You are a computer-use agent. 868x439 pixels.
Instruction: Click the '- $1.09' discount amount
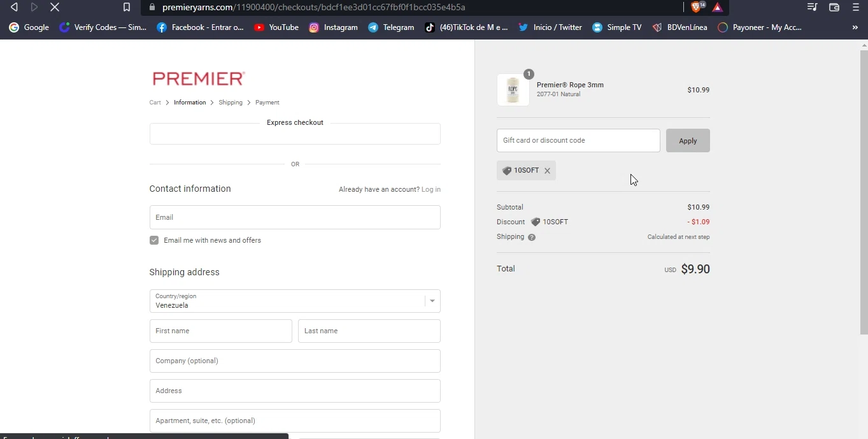(699, 222)
